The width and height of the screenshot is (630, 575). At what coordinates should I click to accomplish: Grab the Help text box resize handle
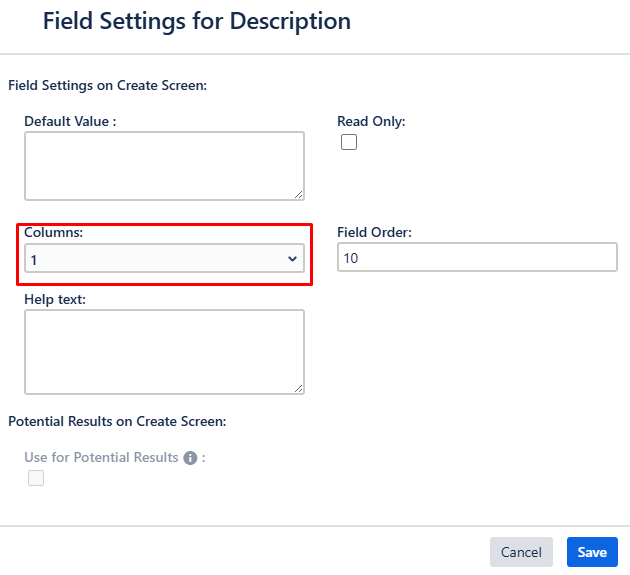click(299, 389)
